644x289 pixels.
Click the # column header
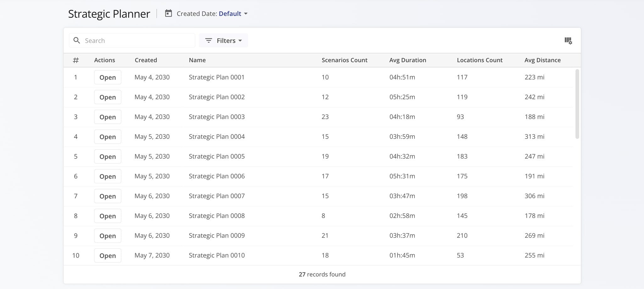coord(76,60)
